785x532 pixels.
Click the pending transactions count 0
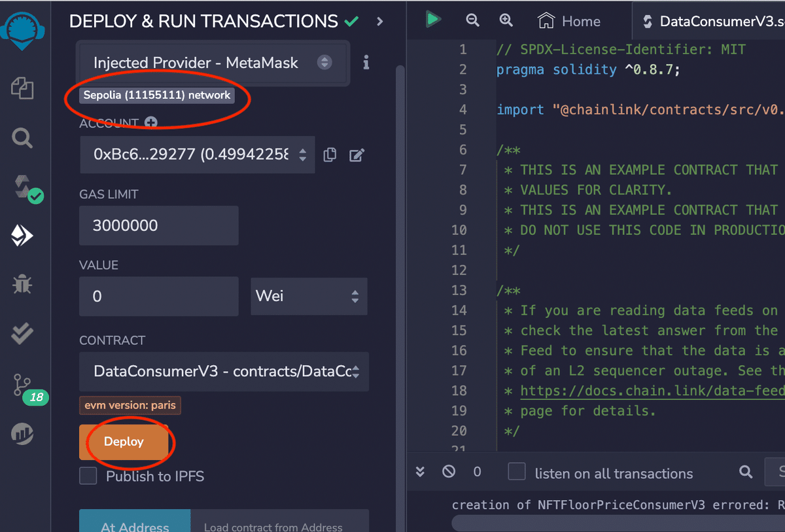[477, 472]
